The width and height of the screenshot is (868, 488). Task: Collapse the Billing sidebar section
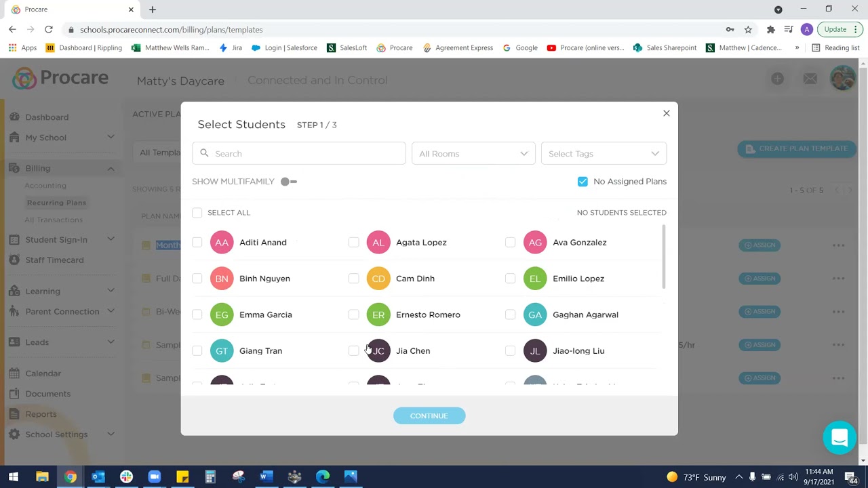point(111,168)
